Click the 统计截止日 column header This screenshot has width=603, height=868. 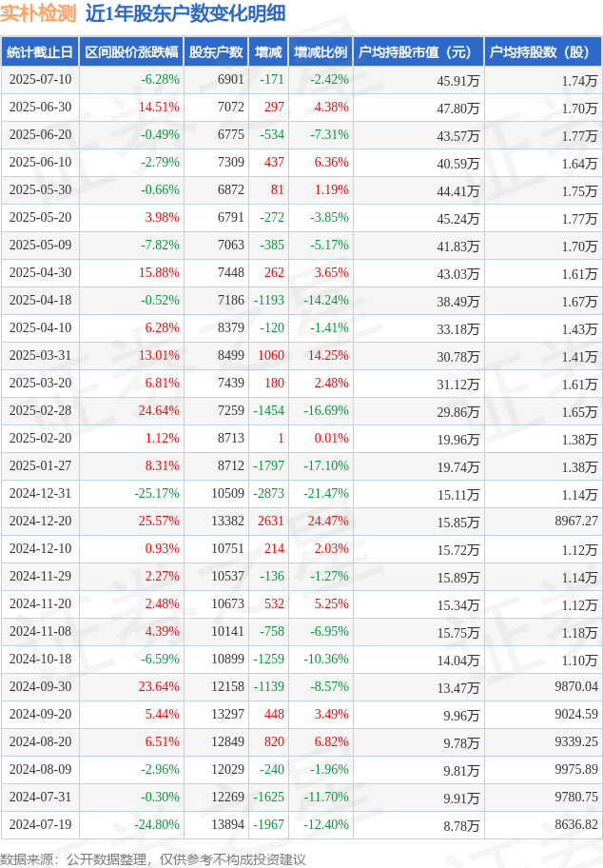(40, 52)
